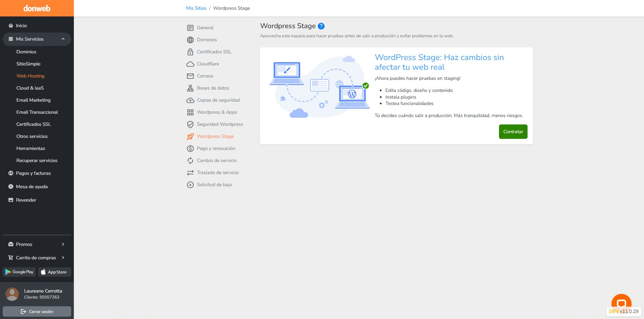Click the Inicio home icon

pyautogui.click(x=11, y=25)
